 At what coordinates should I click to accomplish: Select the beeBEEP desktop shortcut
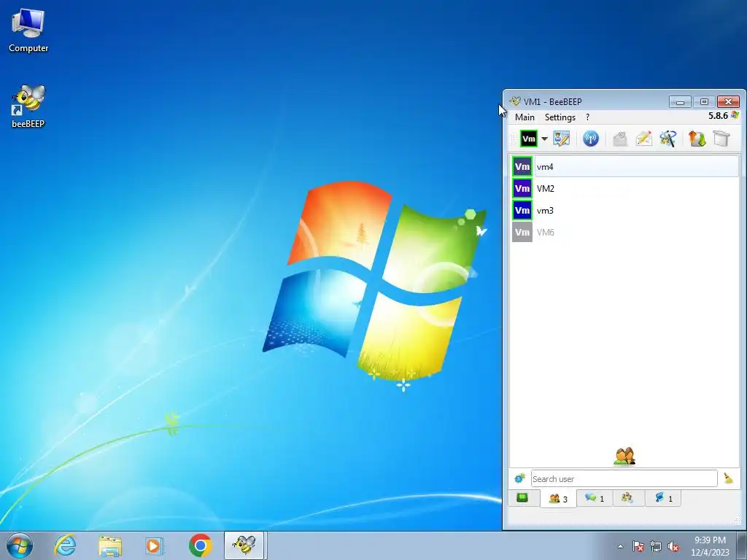pos(28,106)
